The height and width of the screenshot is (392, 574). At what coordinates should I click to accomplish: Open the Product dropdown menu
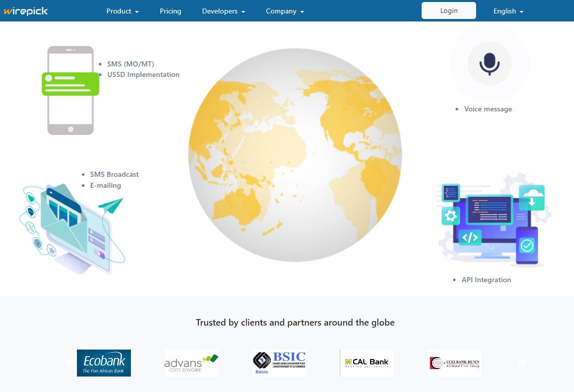coord(122,11)
